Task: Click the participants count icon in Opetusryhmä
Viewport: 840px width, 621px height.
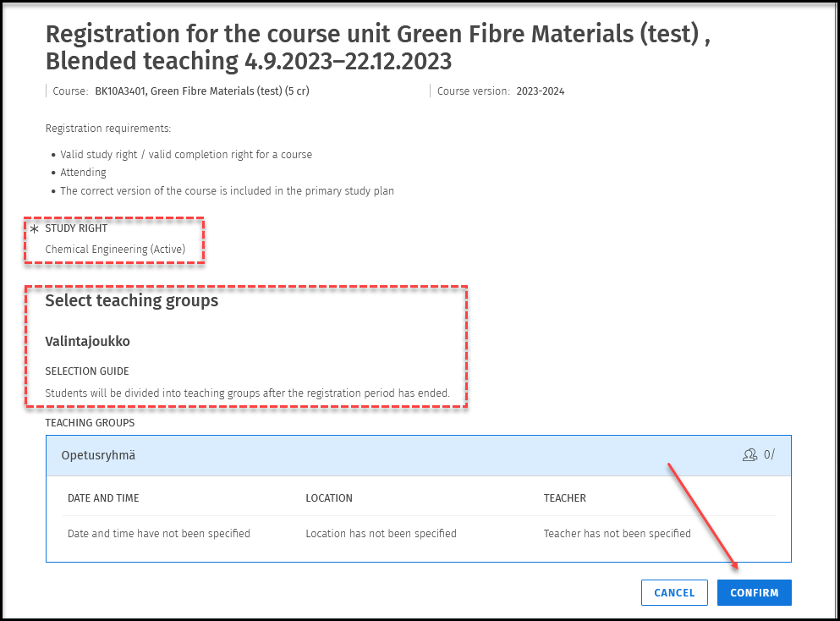Action: coord(749,455)
